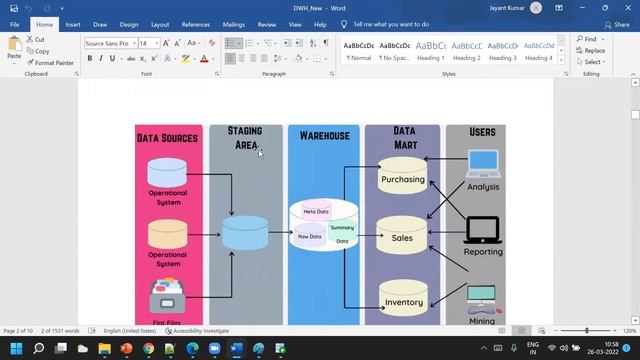Open the File tab
640x360 pixels.
pyautogui.click(x=15, y=24)
